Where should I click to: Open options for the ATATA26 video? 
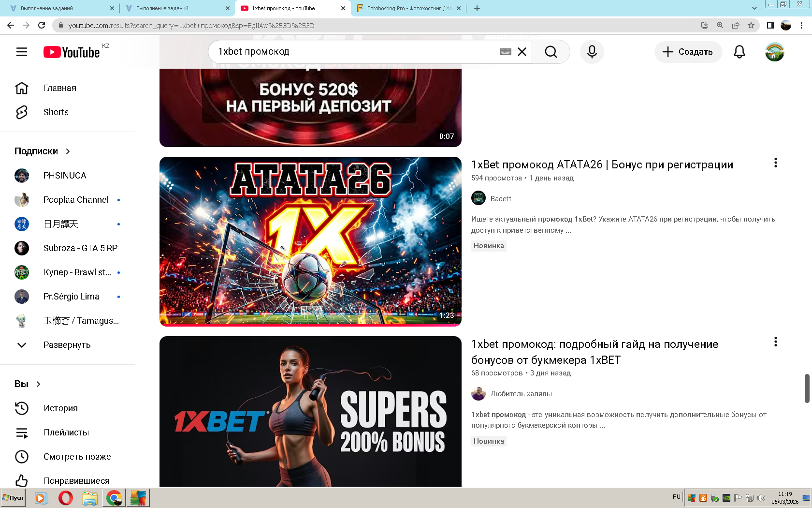(776, 163)
